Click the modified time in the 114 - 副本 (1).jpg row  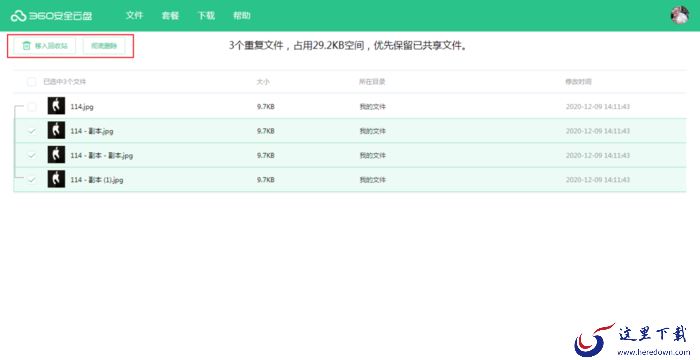(x=598, y=180)
